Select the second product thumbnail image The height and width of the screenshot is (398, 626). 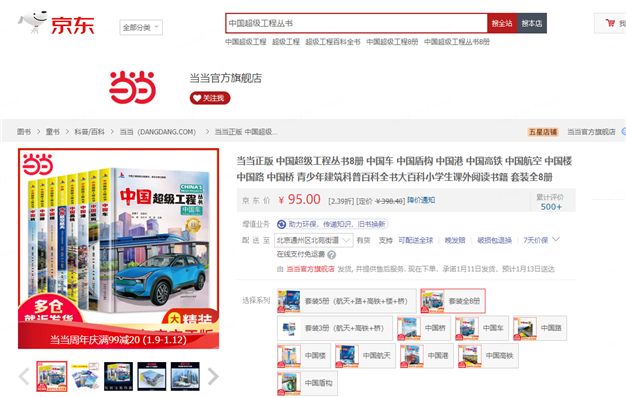tap(85, 376)
